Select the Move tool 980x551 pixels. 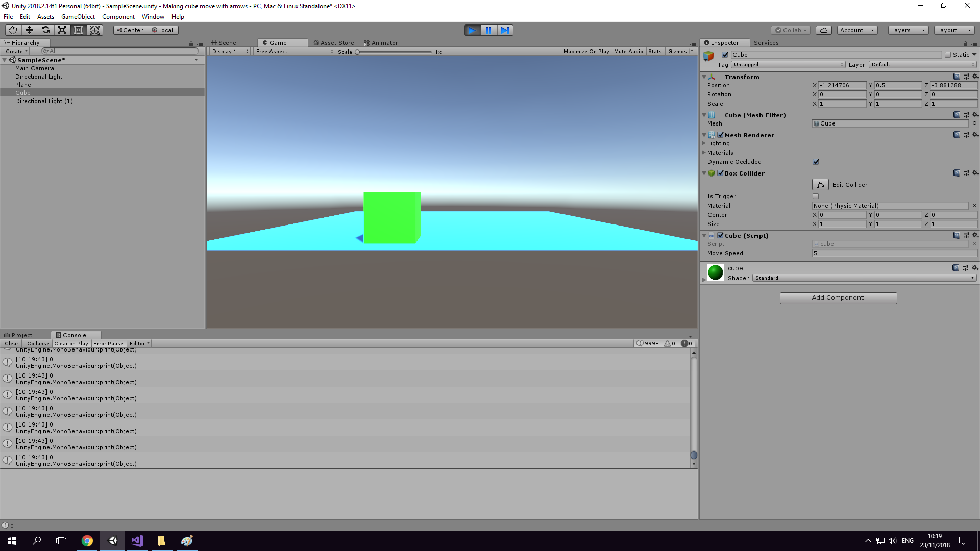click(x=29, y=30)
